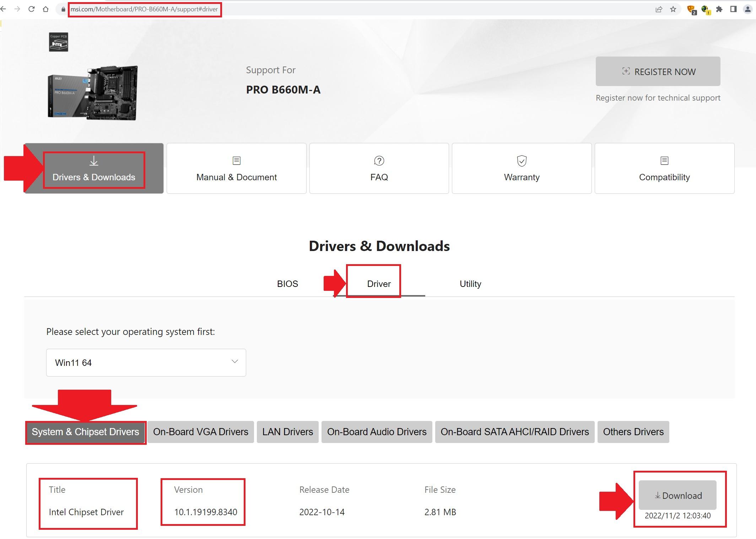Image resolution: width=756 pixels, height=539 pixels.
Task: Click file size 2.81 MB
Action: [440, 512]
